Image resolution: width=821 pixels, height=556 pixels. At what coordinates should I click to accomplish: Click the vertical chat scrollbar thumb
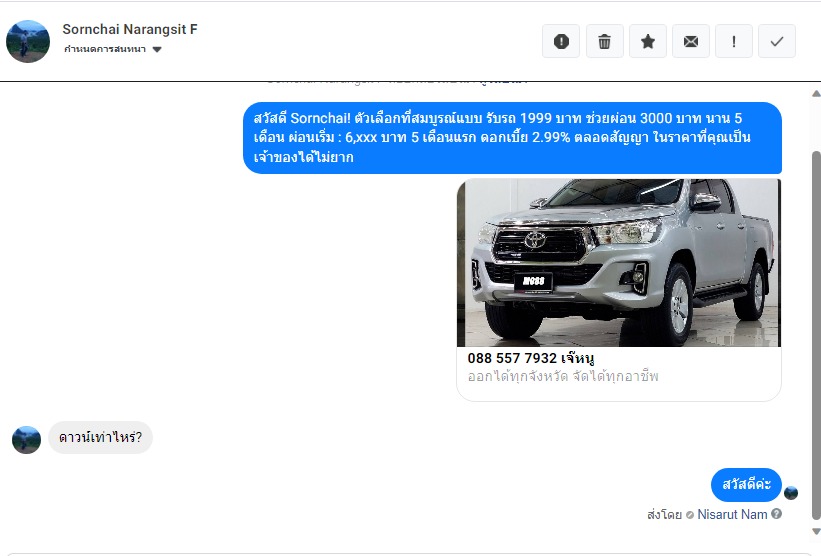816,335
